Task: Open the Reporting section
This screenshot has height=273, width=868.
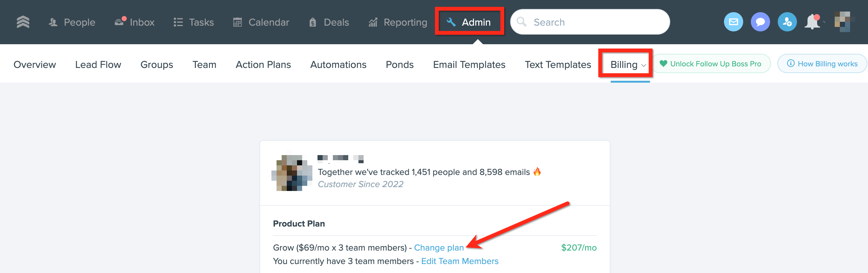Action: (x=398, y=22)
